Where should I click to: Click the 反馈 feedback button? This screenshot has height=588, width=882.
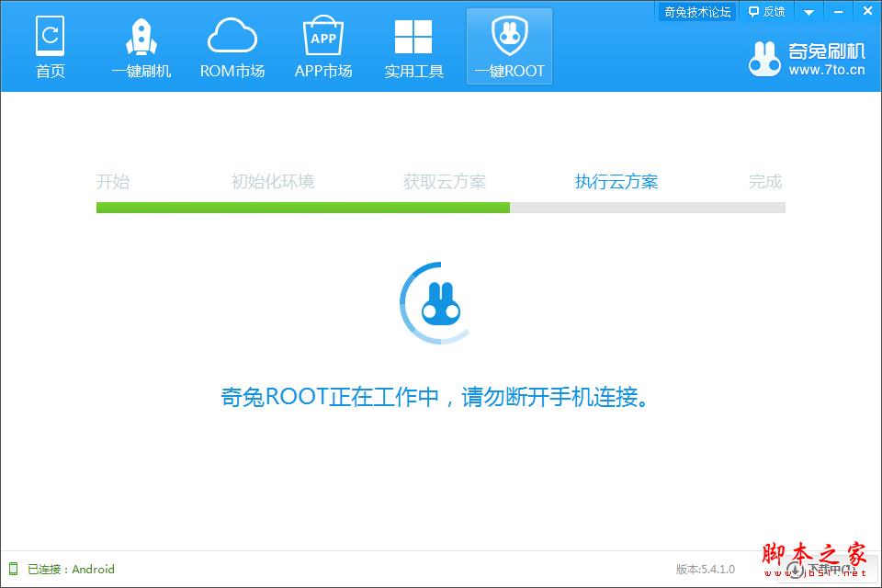(x=766, y=12)
